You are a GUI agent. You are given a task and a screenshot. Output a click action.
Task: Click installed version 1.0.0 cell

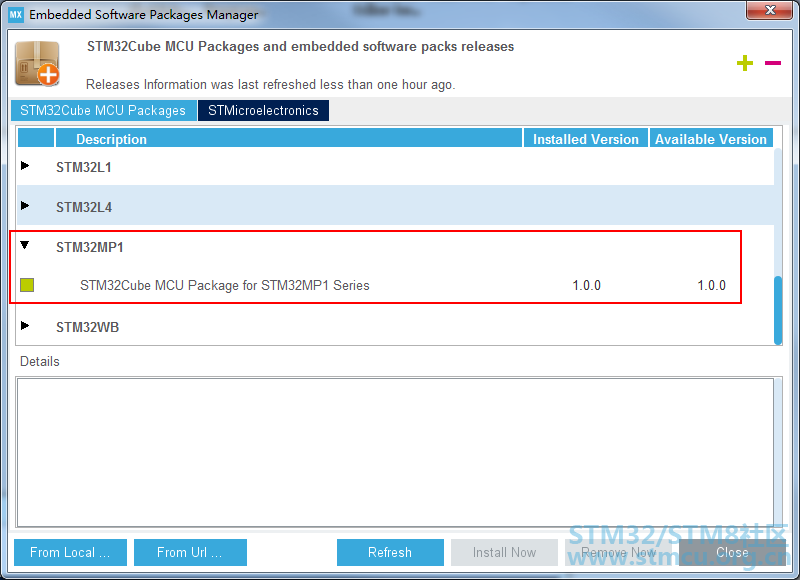coord(586,285)
